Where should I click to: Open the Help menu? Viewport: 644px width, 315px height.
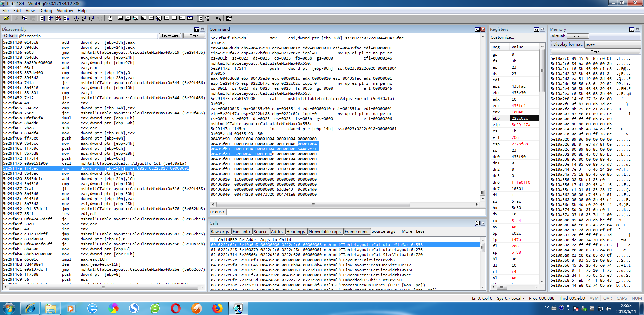pyautogui.click(x=82, y=10)
